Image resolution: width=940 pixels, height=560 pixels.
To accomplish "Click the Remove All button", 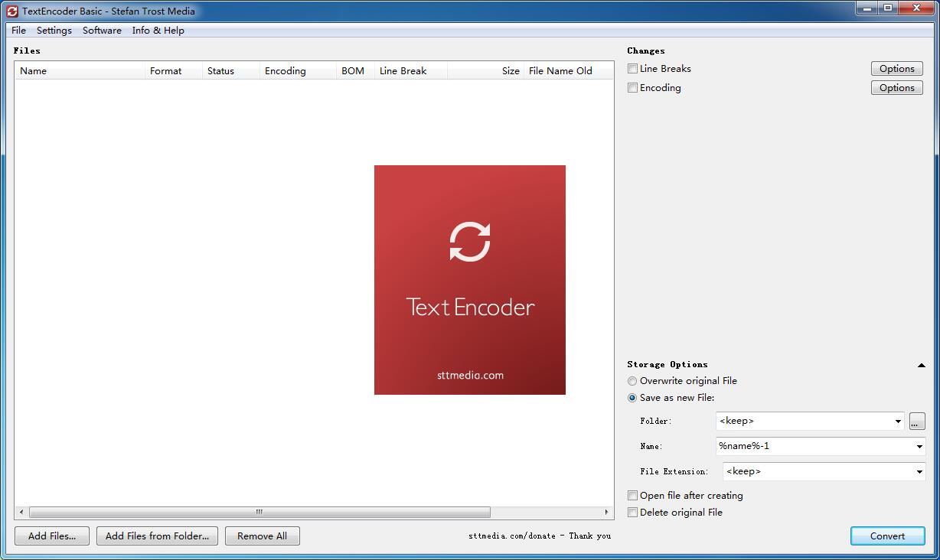I will [263, 536].
